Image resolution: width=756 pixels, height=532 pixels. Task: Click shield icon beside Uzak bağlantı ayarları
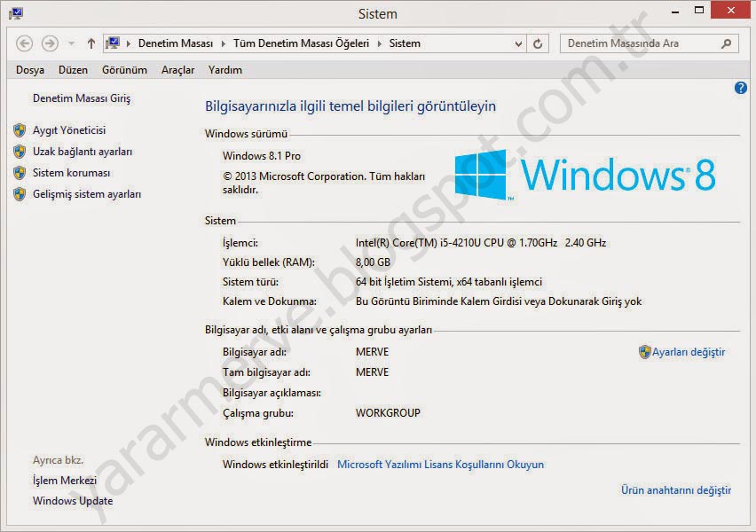[20, 152]
